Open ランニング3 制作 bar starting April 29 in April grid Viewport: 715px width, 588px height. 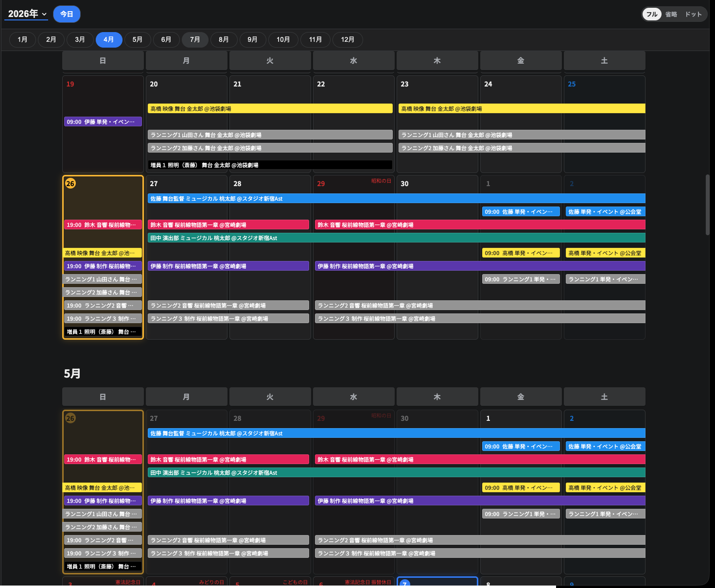point(480,318)
